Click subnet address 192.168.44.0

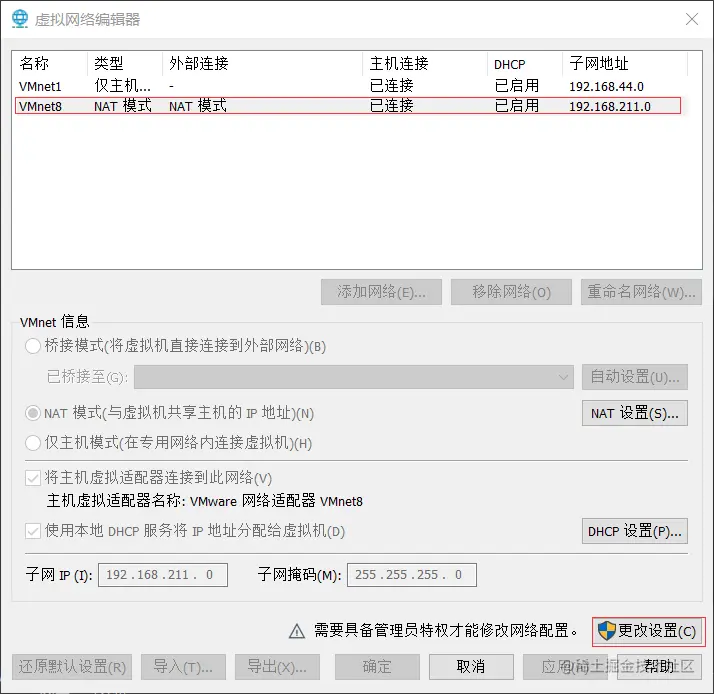coord(606,87)
